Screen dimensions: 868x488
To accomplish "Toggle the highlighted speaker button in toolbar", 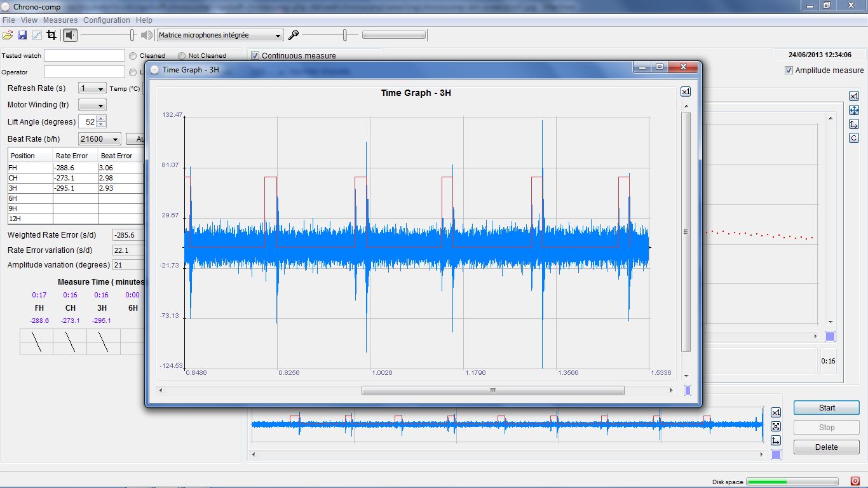I will click(x=70, y=36).
